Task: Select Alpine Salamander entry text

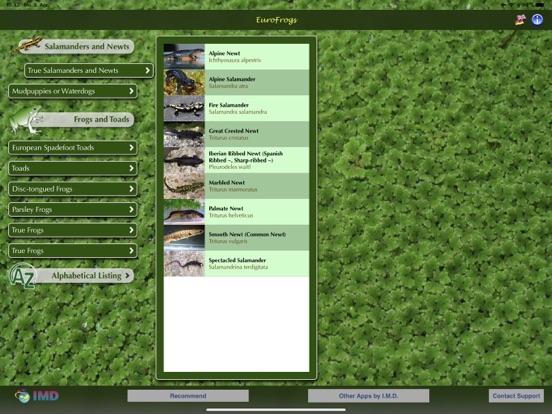Action: pyautogui.click(x=232, y=82)
